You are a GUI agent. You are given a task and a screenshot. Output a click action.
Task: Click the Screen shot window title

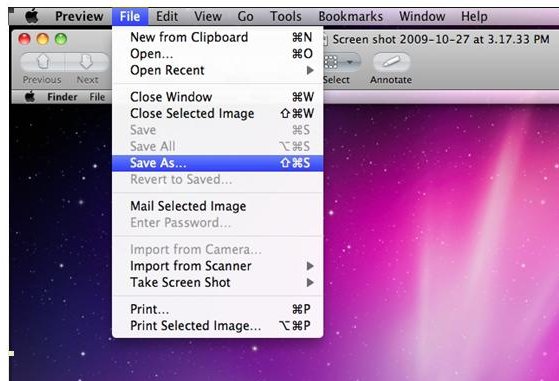(x=441, y=39)
